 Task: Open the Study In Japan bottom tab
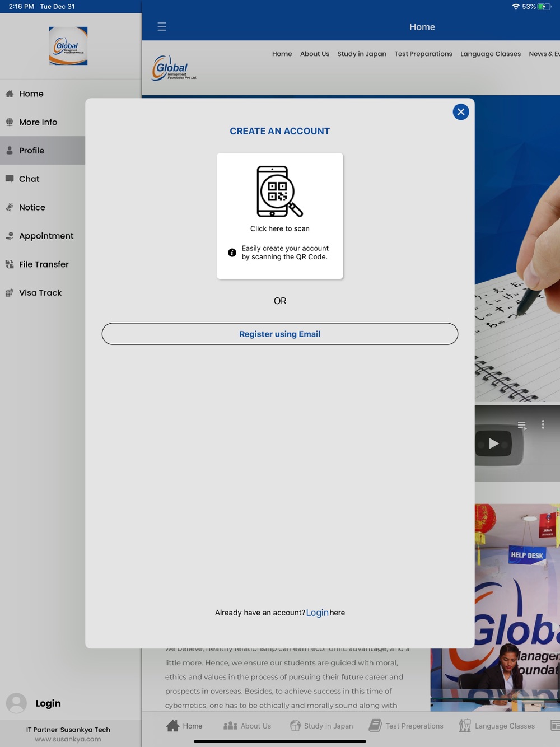pyautogui.click(x=321, y=726)
